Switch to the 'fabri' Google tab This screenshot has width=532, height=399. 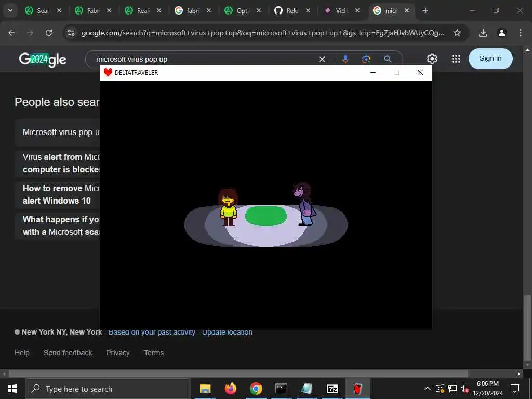pyautogui.click(x=193, y=10)
